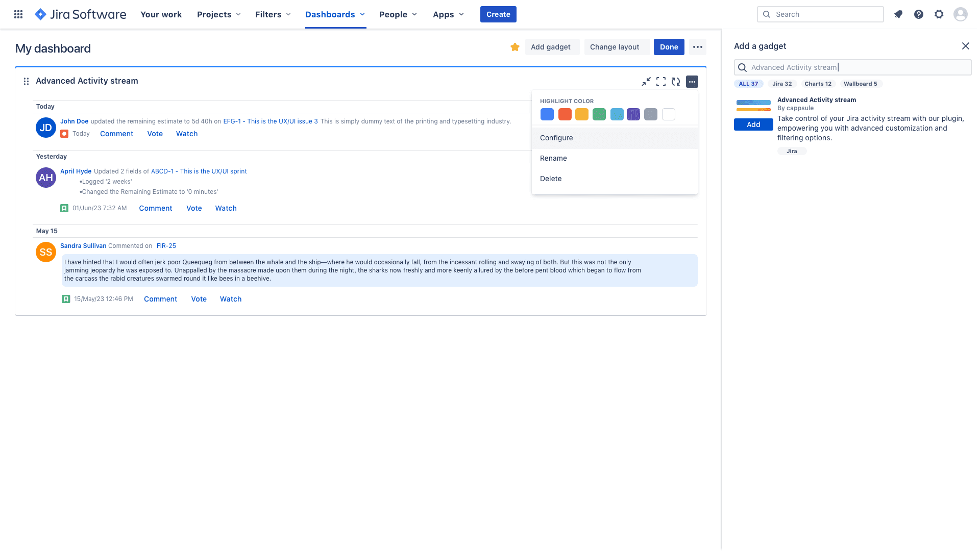
Task: Open the apps grid icon
Action: coord(18,14)
